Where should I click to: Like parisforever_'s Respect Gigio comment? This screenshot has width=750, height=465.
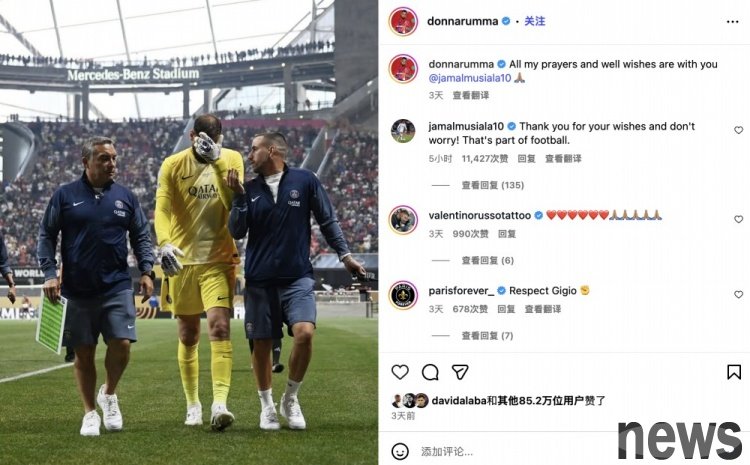(x=739, y=295)
